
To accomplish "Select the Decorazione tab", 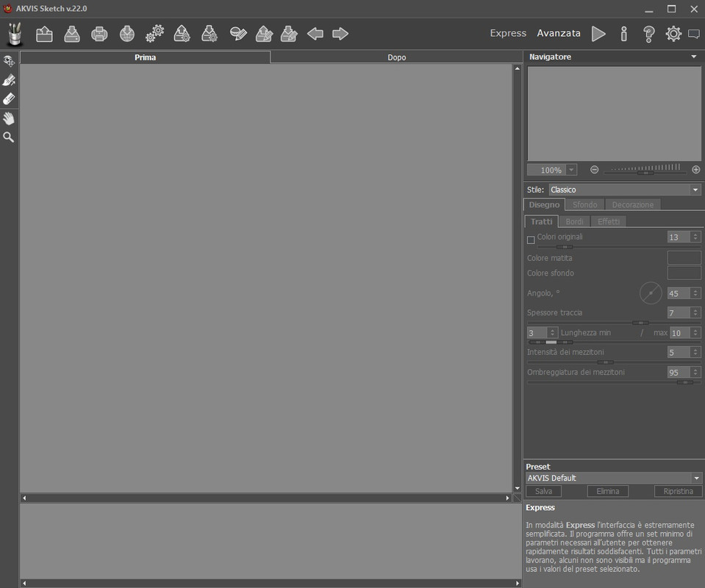I will (x=633, y=204).
